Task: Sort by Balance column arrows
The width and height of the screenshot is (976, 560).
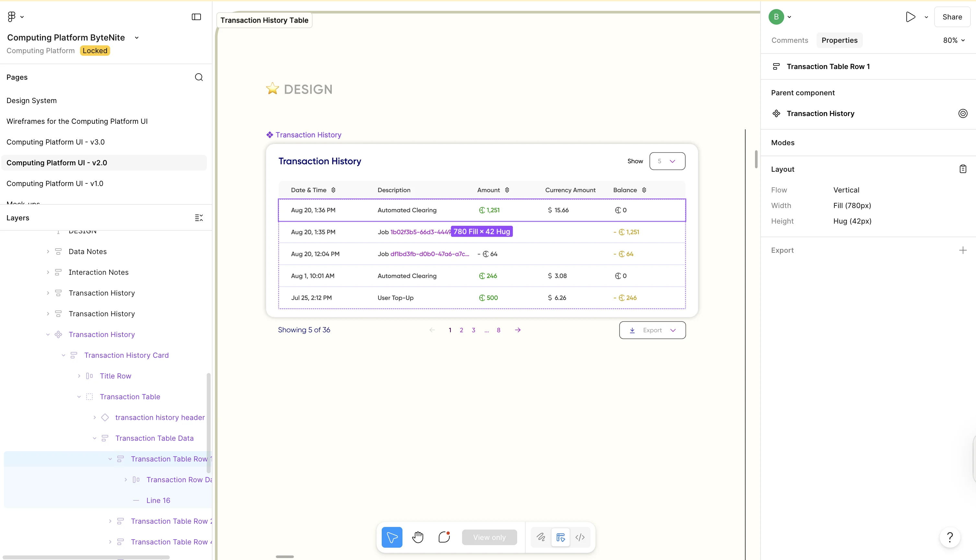Action: (x=644, y=190)
